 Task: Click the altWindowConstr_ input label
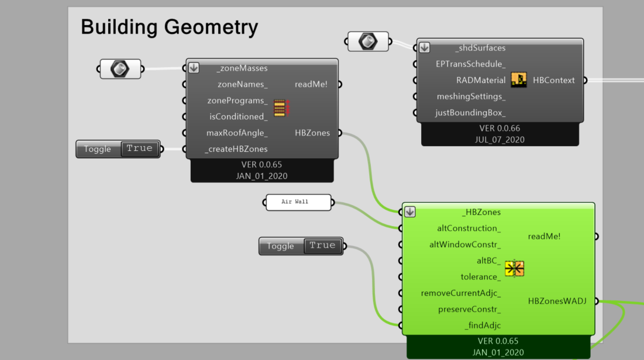(x=465, y=245)
